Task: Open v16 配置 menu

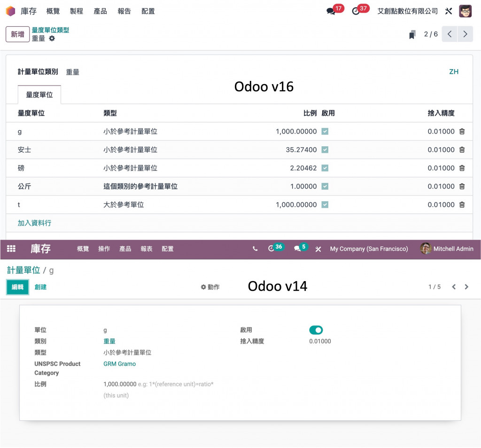Action: pyautogui.click(x=148, y=11)
